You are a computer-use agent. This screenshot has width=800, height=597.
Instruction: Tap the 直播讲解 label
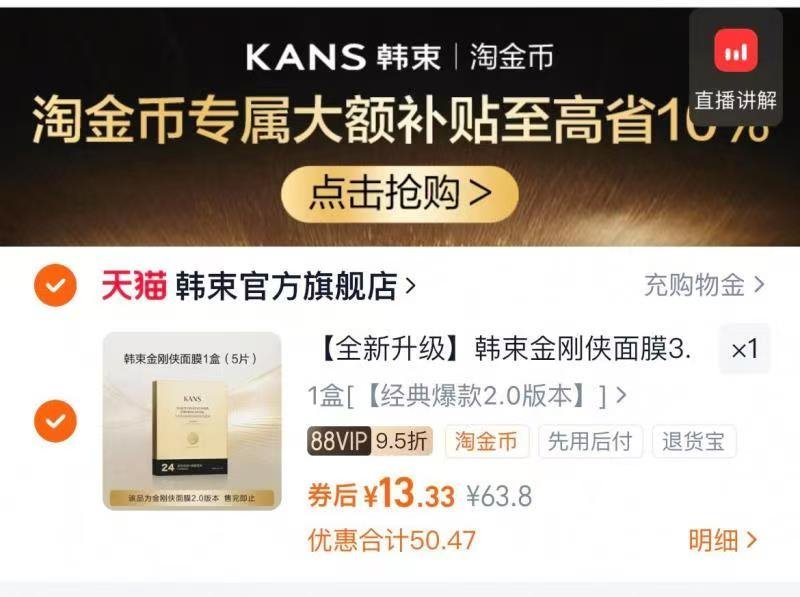coord(736,100)
